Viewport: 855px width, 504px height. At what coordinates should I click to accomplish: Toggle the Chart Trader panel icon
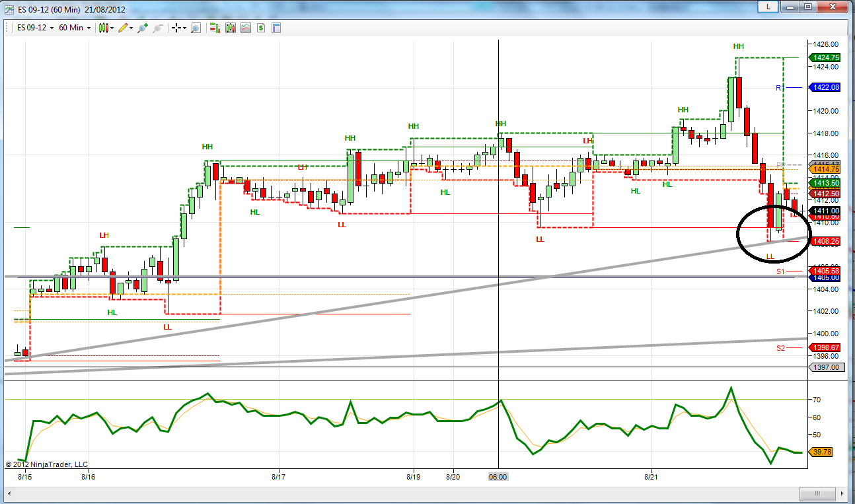[x=215, y=28]
